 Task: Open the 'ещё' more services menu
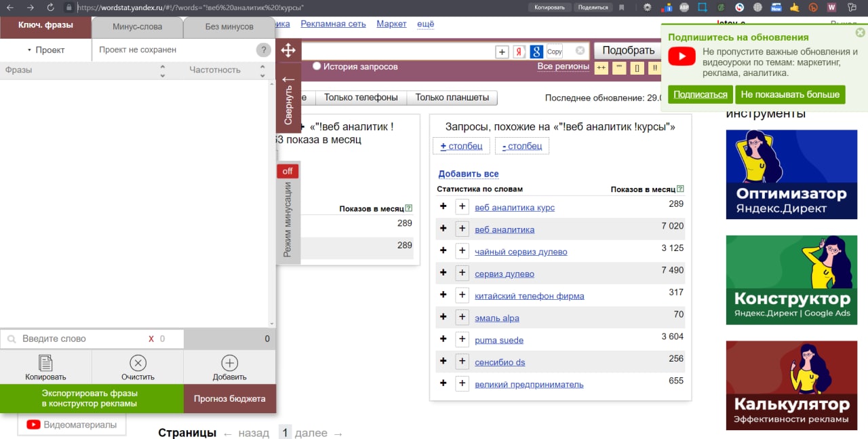click(x=426, y=24)
